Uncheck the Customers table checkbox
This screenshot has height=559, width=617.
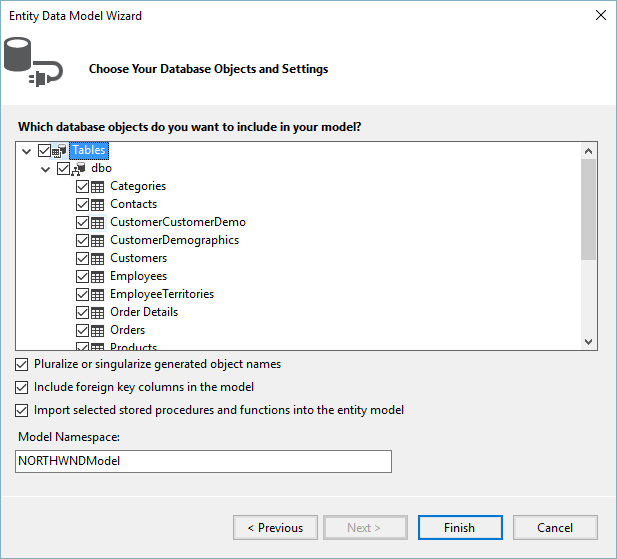tap(82, 258)
